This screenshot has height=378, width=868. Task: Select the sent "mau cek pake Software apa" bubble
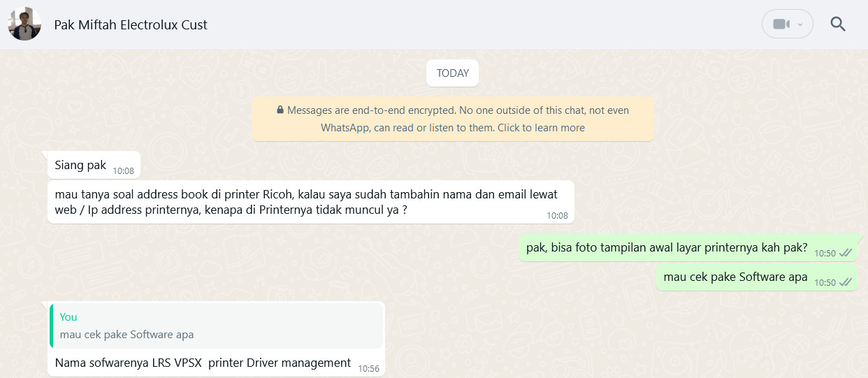[x=757, y=277]
